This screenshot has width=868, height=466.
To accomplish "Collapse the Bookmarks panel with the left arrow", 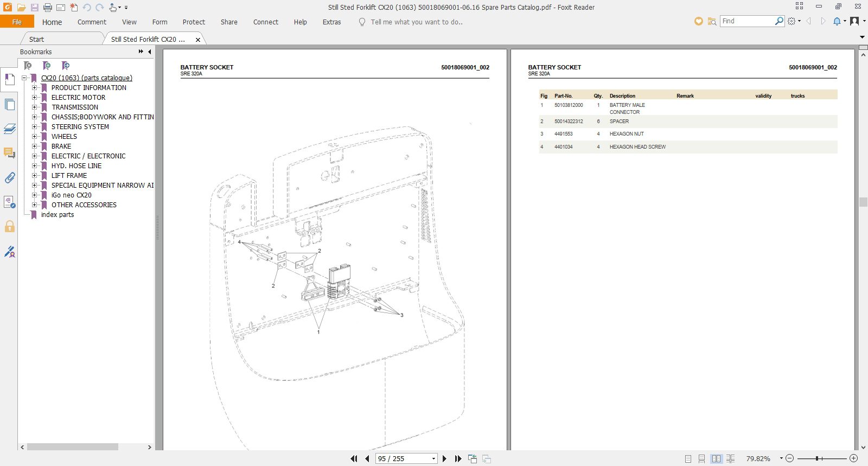I will (149, 52).
